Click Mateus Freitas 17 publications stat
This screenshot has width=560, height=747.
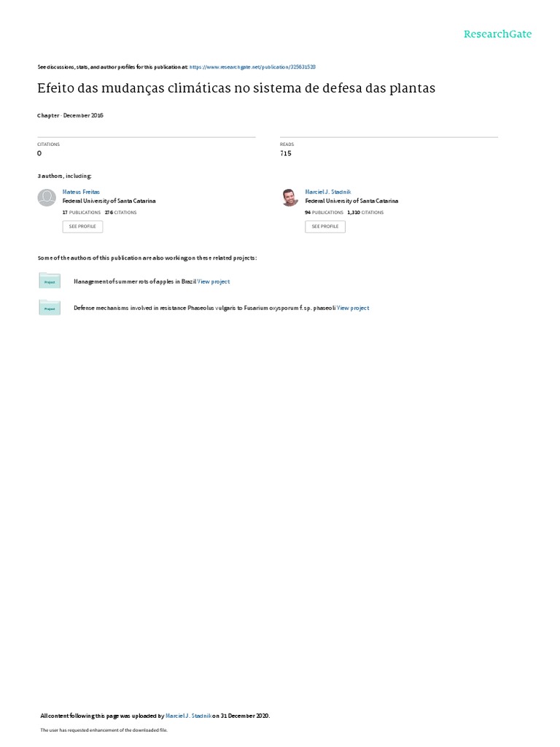pos(82,212)
